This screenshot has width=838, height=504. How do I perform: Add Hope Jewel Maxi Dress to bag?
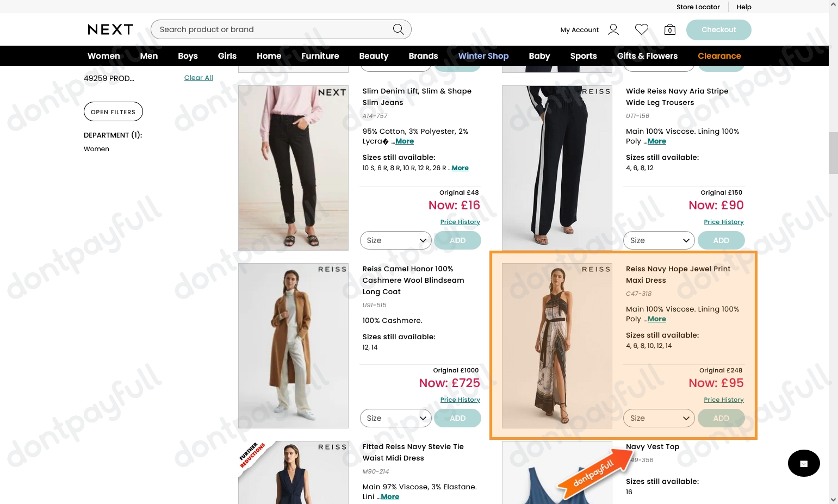[x=721, y=418]
